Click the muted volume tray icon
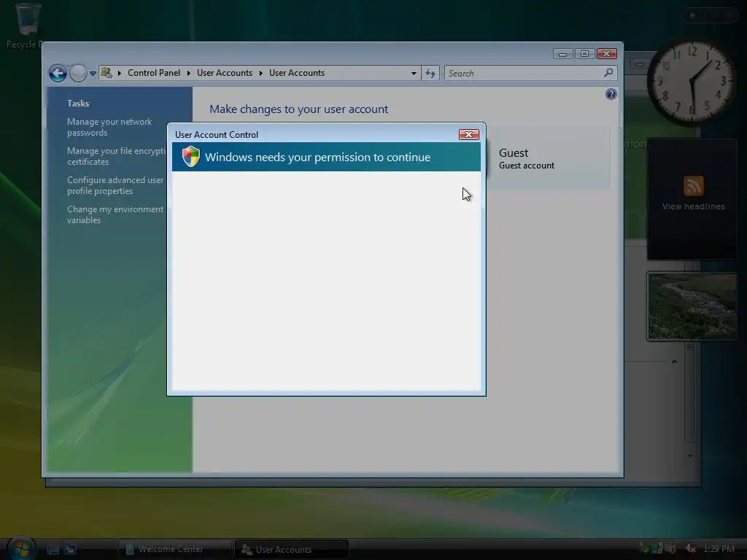The image size is (747, 560). click(690, 548)
